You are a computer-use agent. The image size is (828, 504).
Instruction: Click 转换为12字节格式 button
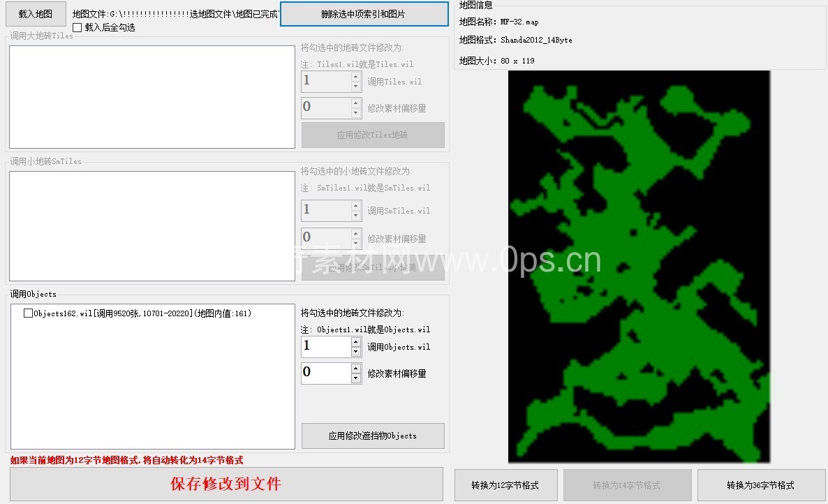[505, 485]
